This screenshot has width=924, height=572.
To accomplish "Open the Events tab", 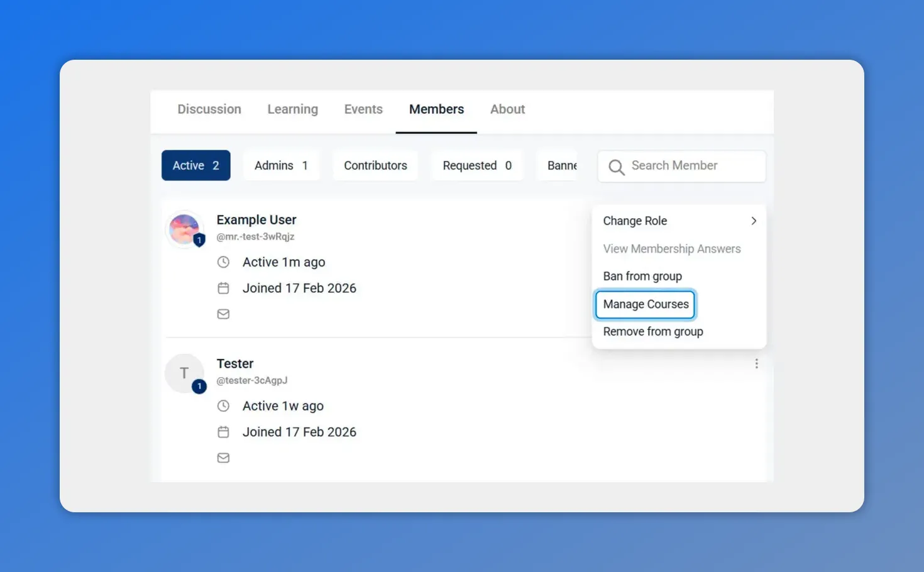I will point(363,109).
